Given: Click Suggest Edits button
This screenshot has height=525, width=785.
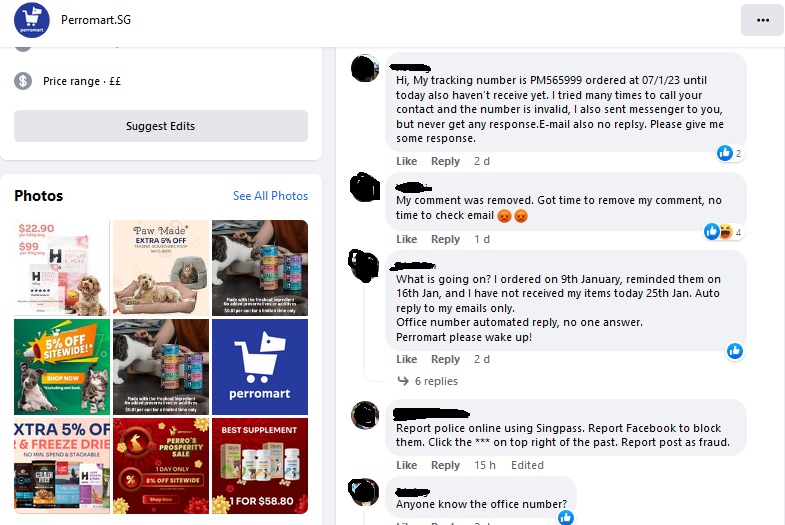Looking at the screenshot, I should tap(161, 126).
